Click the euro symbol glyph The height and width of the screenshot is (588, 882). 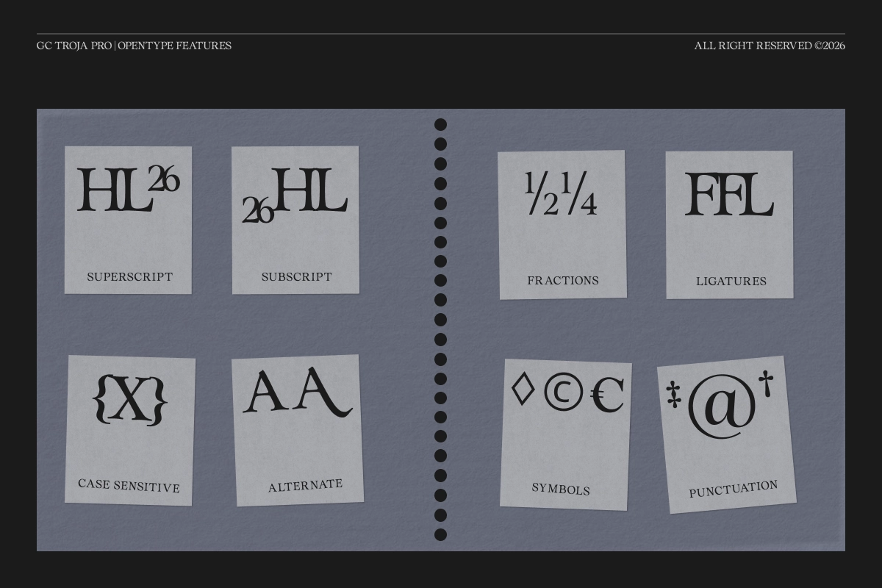coord(608,395)
